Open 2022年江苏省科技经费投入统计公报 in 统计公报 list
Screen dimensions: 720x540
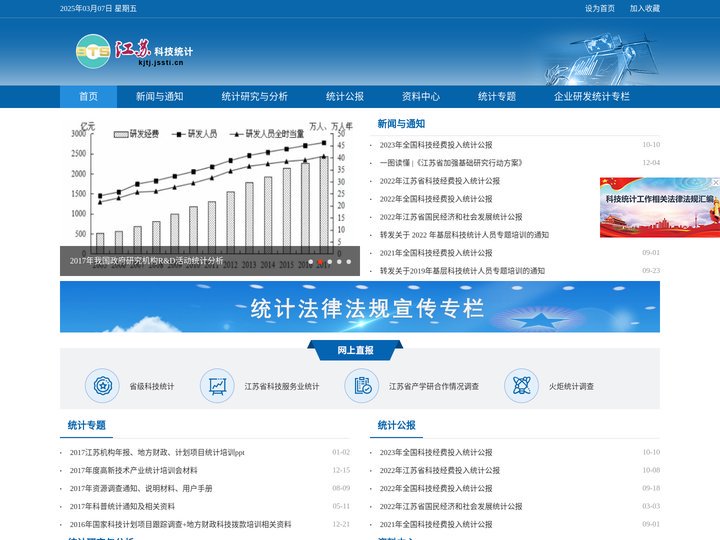pos(439,470)
